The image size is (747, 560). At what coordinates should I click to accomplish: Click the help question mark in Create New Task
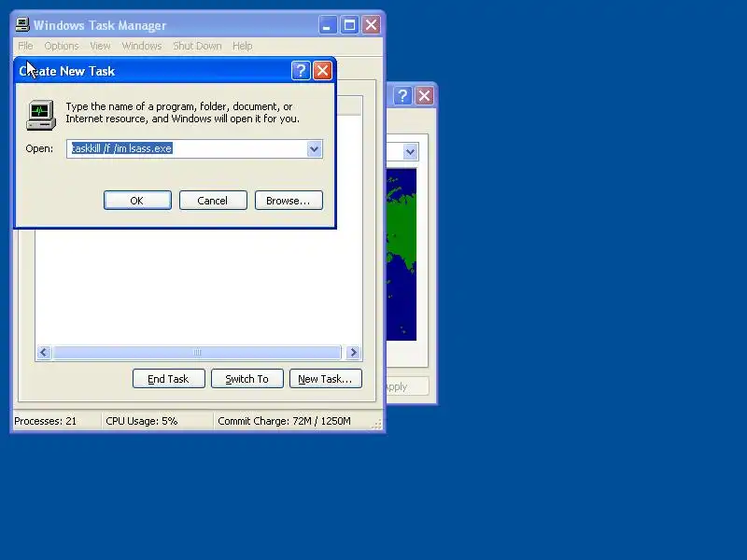tap(301, 71)
